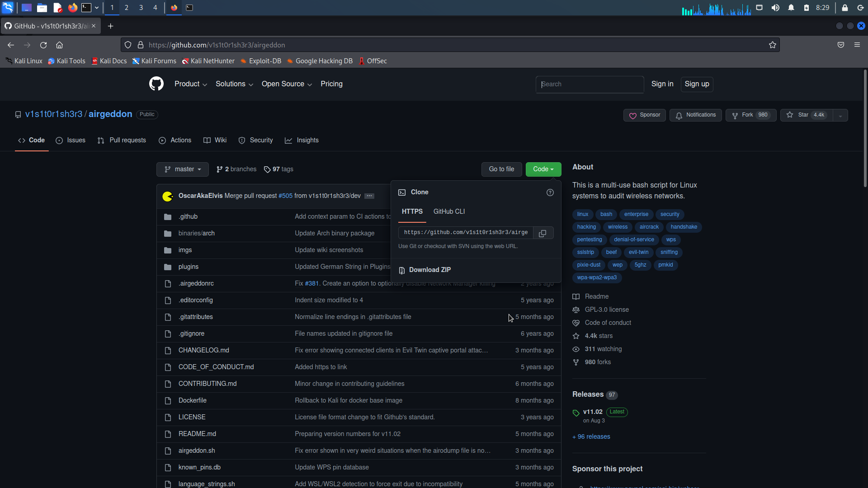Open release v11.02
Screen dimensions: 868x488
coord(593,412)
